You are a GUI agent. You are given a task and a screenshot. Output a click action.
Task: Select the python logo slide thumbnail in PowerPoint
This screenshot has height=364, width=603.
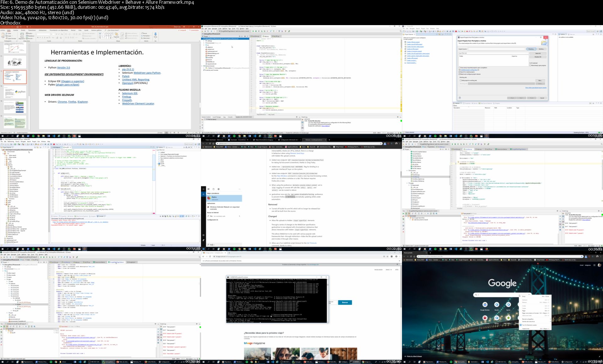tap(15, 92)
